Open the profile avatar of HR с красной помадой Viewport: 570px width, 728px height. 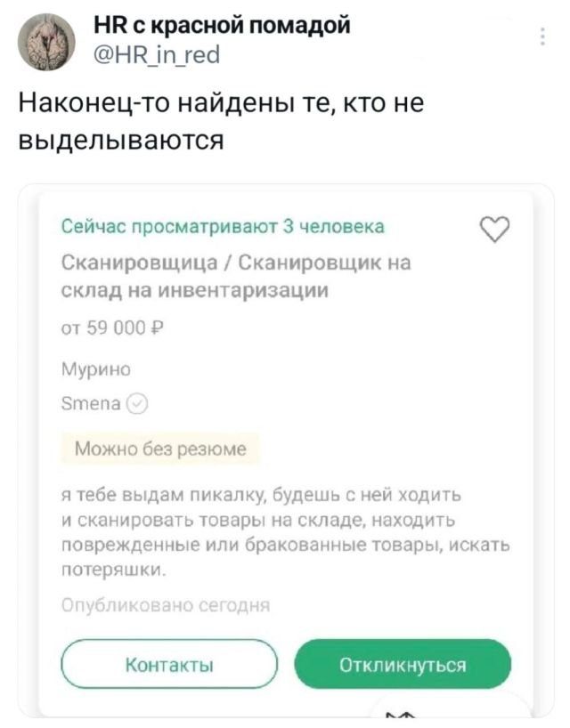pyautogui.click(x=45, y=37)
